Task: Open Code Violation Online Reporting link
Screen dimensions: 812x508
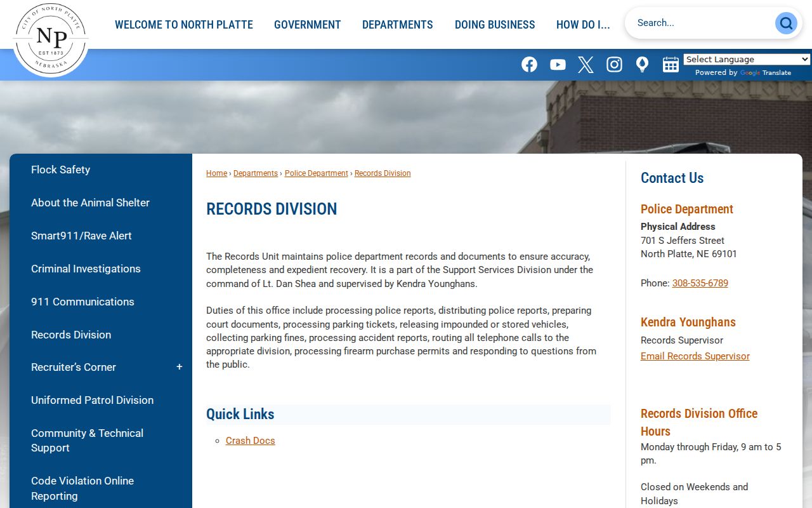Action: [82, 488]
